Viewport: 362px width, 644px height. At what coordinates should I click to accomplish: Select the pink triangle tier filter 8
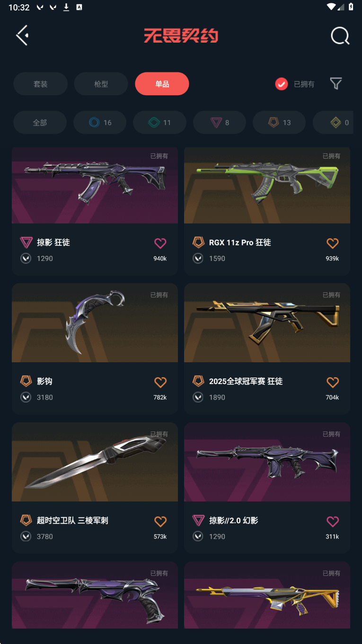[x=220, y=123]
